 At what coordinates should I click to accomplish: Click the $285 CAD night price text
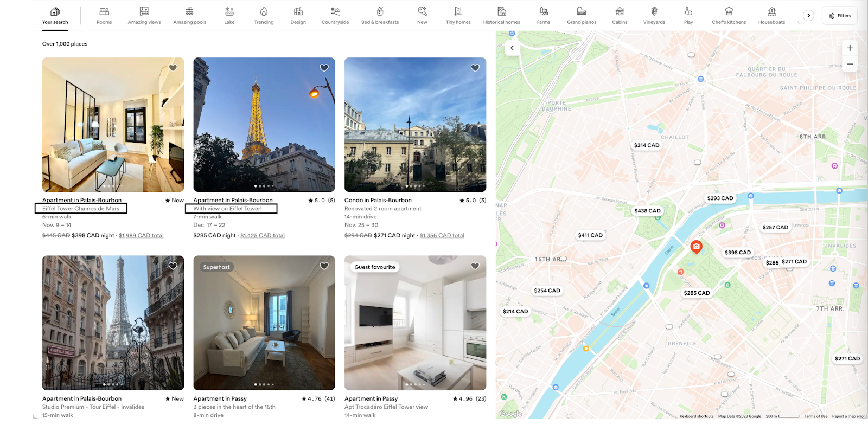215,236
